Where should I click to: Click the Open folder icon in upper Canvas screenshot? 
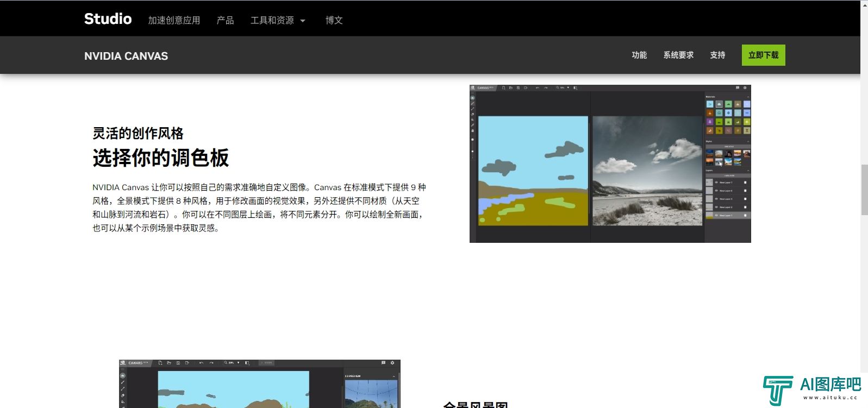click(511, 87)
